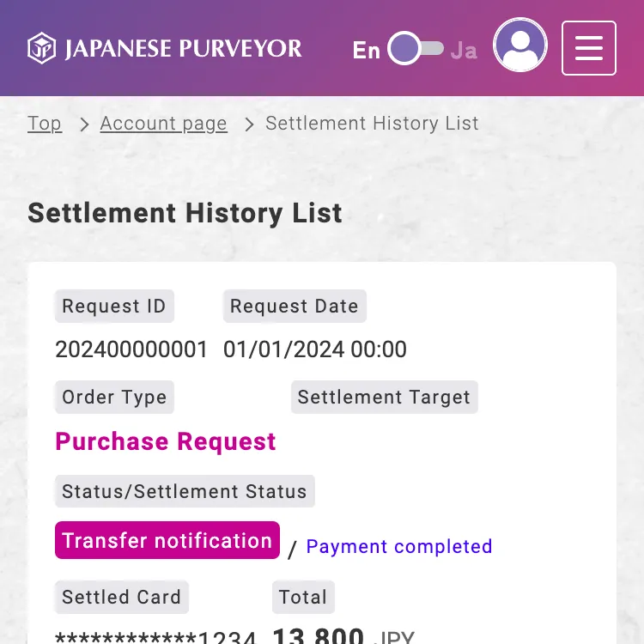The width and height of the screenshot is (644, 644).
Task: Toggle the En/Ja language switch
Action: [x=416, y=49]
